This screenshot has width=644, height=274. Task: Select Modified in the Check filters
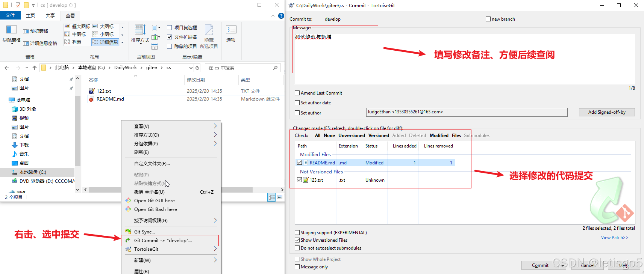click(x=439, y=135)
